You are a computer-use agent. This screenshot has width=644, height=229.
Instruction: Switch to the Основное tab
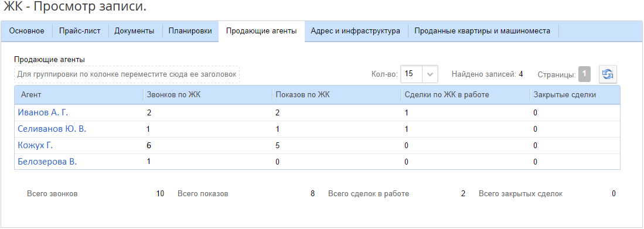click(x=27, y=31)
